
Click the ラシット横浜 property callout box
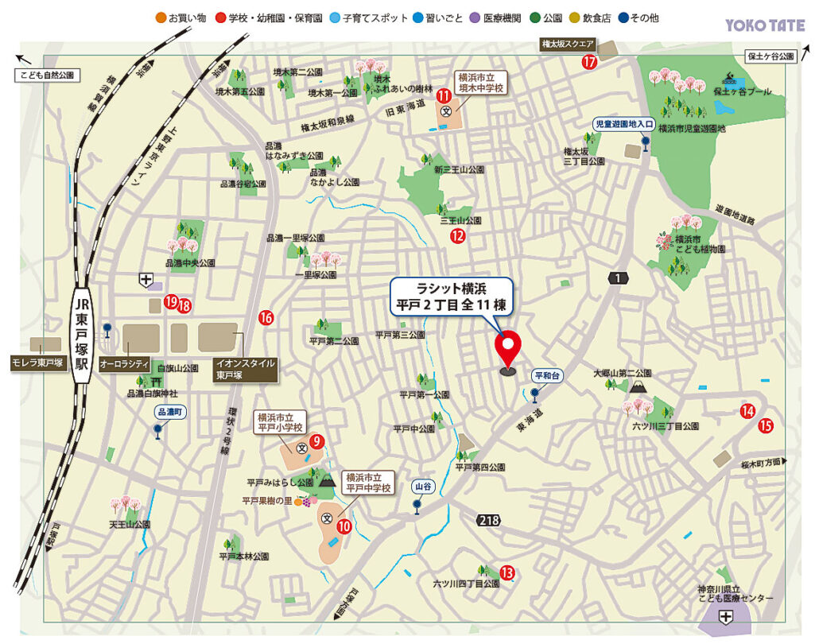click(453, 296)
